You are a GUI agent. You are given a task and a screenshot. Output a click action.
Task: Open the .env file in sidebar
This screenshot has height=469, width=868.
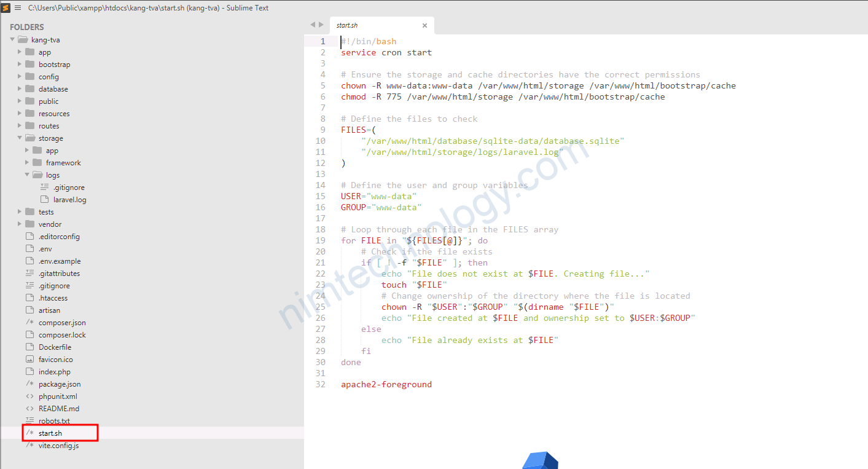point(45,249)
